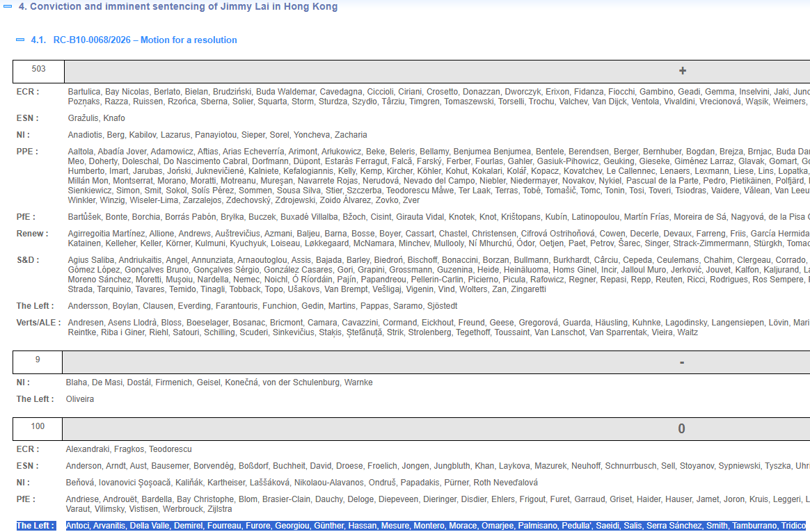Click the name 'Zingaretti' ending S&D list
This screenshot has width=810, height=532.
[528, 289]
